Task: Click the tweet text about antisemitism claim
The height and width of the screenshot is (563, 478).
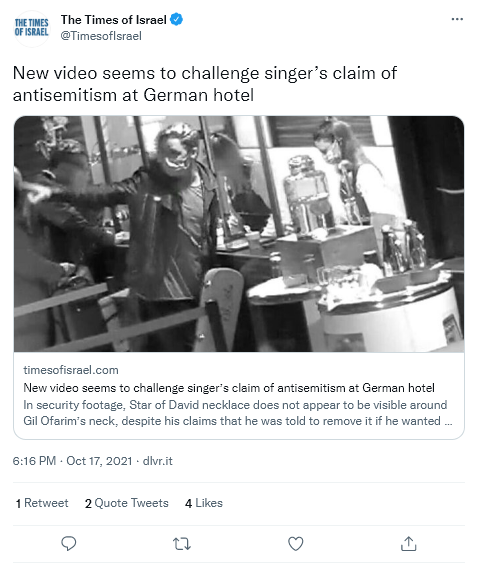Action: click(x=205, y=84)
